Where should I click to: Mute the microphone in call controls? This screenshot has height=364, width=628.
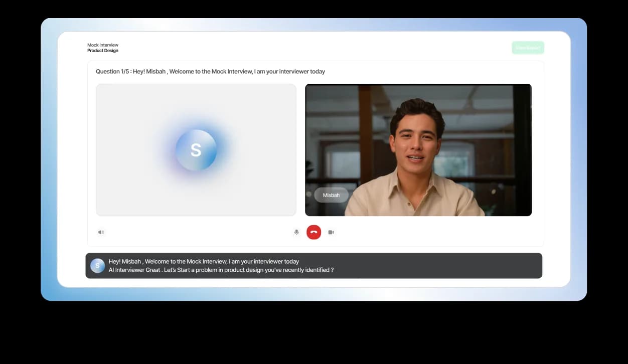click(x=296, y=232)
